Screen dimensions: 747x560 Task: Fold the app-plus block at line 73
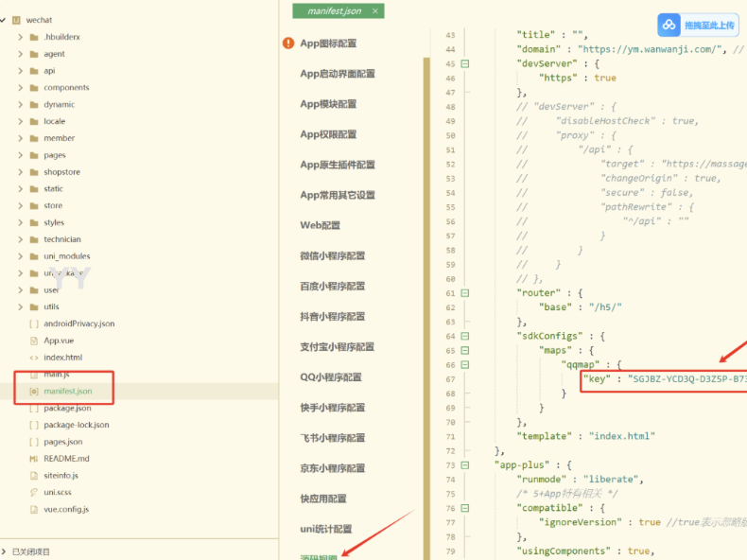pos(465,465)
